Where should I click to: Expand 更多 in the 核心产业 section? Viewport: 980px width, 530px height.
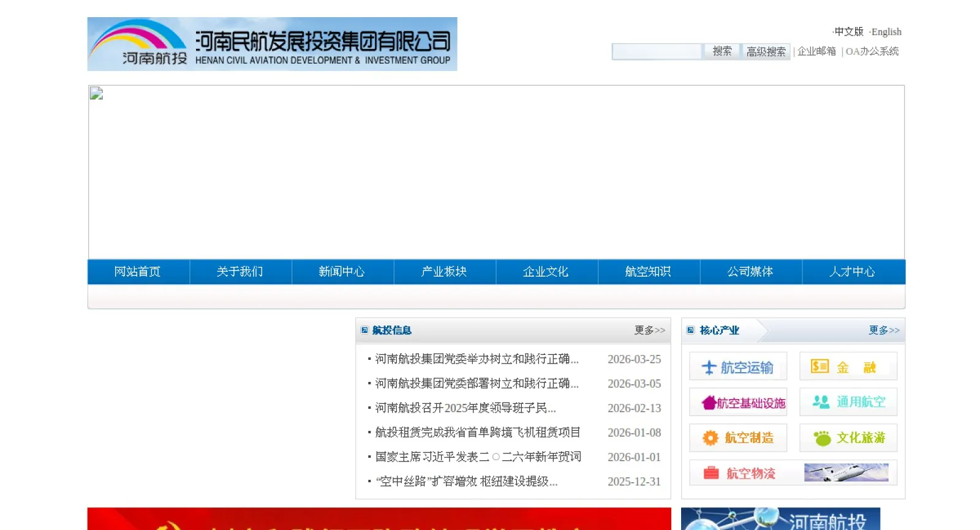884,330
